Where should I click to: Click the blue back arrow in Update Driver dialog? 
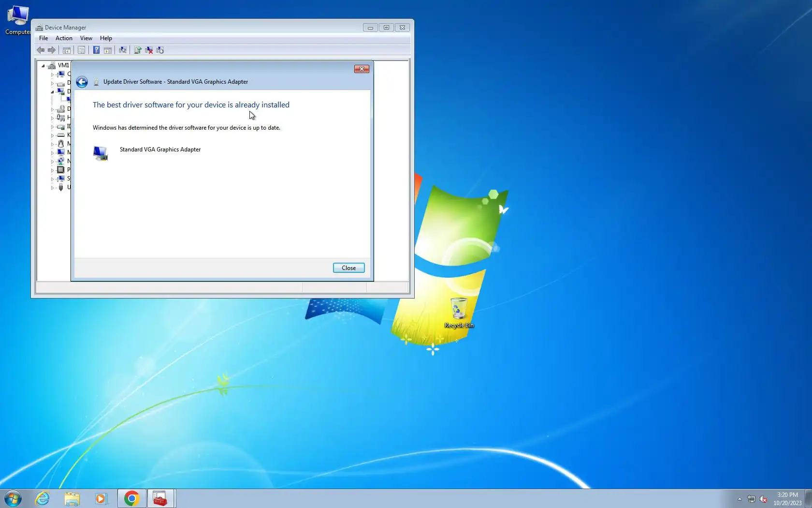coord(82,82)
